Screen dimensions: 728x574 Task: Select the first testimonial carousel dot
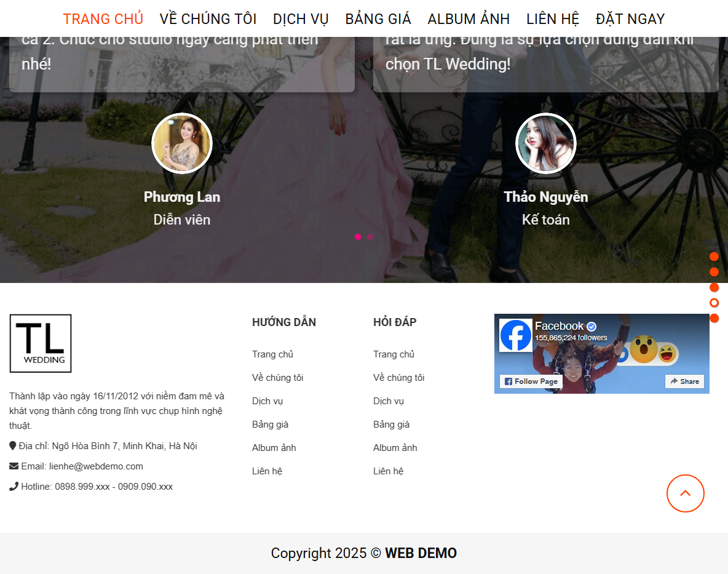click(357, 236)
